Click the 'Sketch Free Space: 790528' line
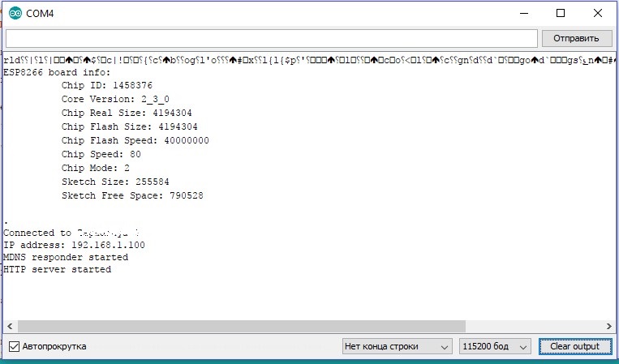Viewport: 619px width, 364px height. coord(132,195)
